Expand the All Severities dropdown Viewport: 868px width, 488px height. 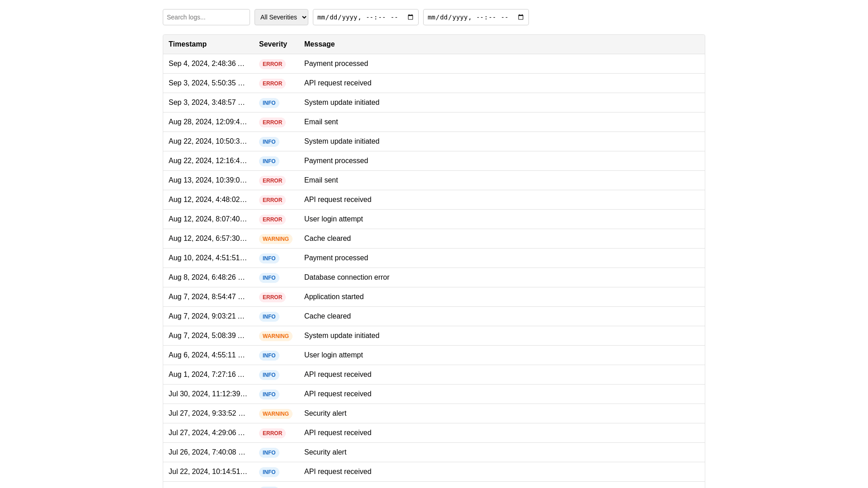[281, 17]
